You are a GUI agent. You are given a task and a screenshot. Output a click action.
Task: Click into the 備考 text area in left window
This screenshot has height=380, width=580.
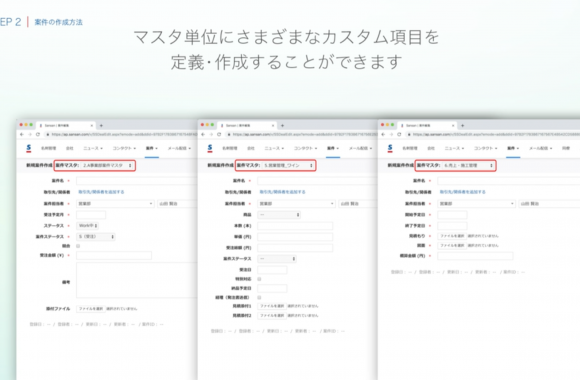pyautogui.click(x=137, y=280)
